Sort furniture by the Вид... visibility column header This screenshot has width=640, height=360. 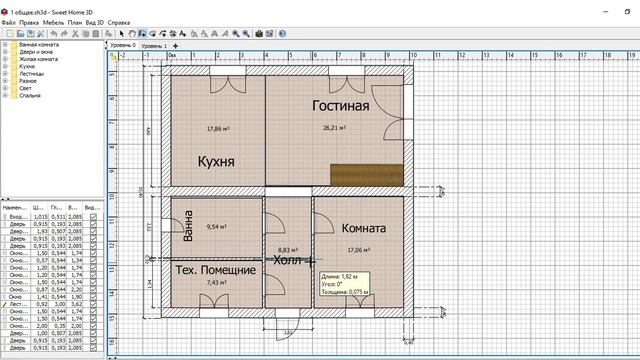[93, 208]
